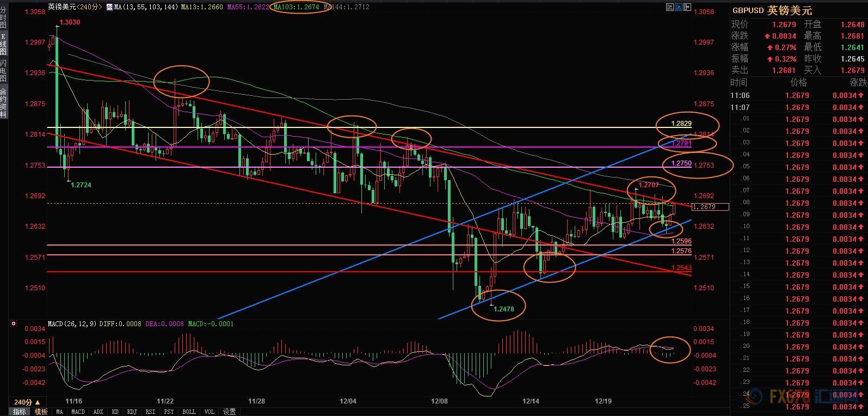Apply the KD indicator
This screenshot has height=416, width=868.
(x=116, y=412)
